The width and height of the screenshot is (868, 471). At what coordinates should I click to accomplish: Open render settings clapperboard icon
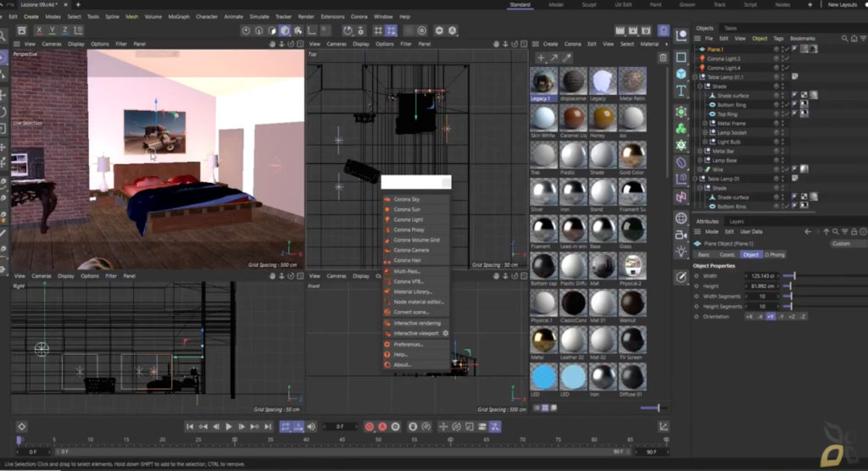(646, 30)
